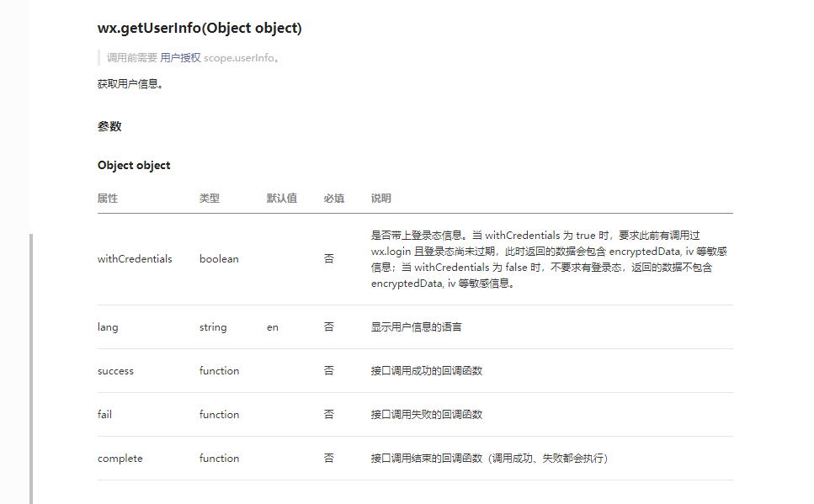Select the complete property cell
Screen dimensions: 814x504
click(120, 459)
